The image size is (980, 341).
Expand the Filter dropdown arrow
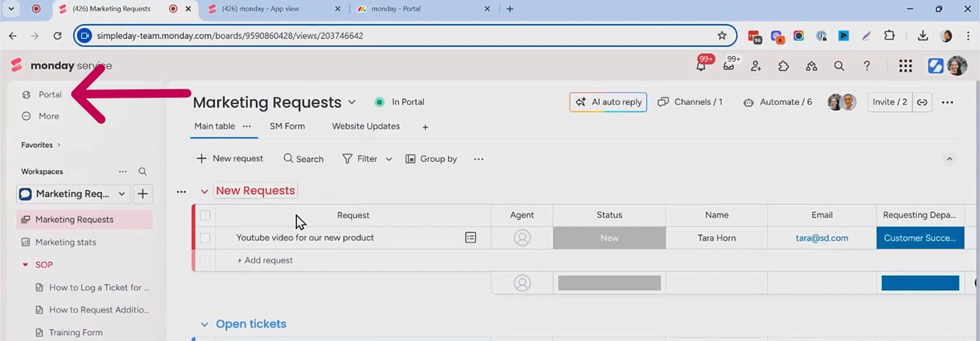(x=389, y=159)
